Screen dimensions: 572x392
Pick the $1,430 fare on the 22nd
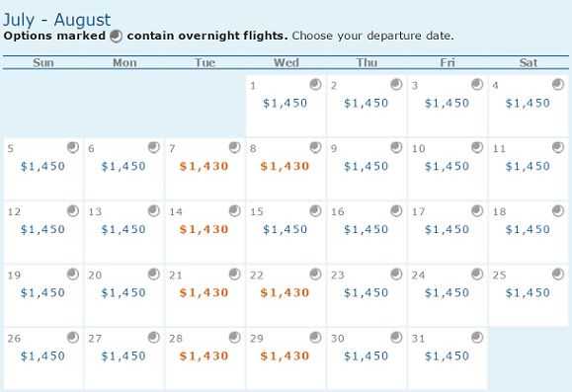coord(285,292)
